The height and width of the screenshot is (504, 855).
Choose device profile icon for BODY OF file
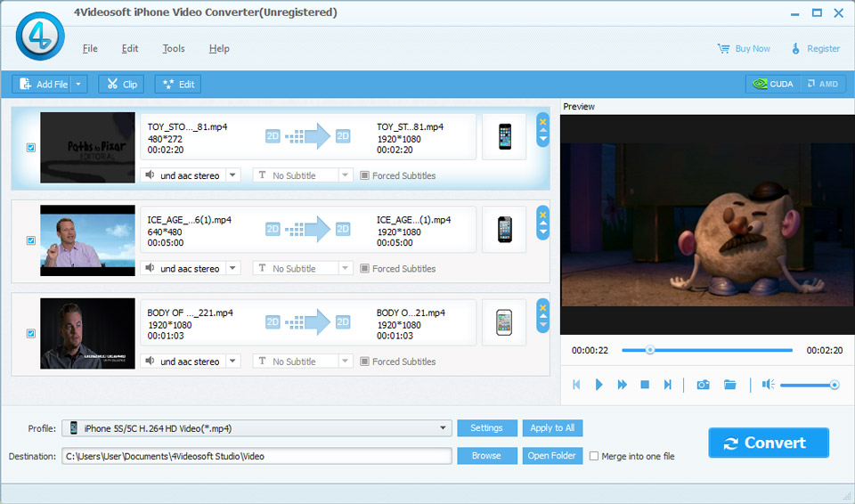(504, 321)
